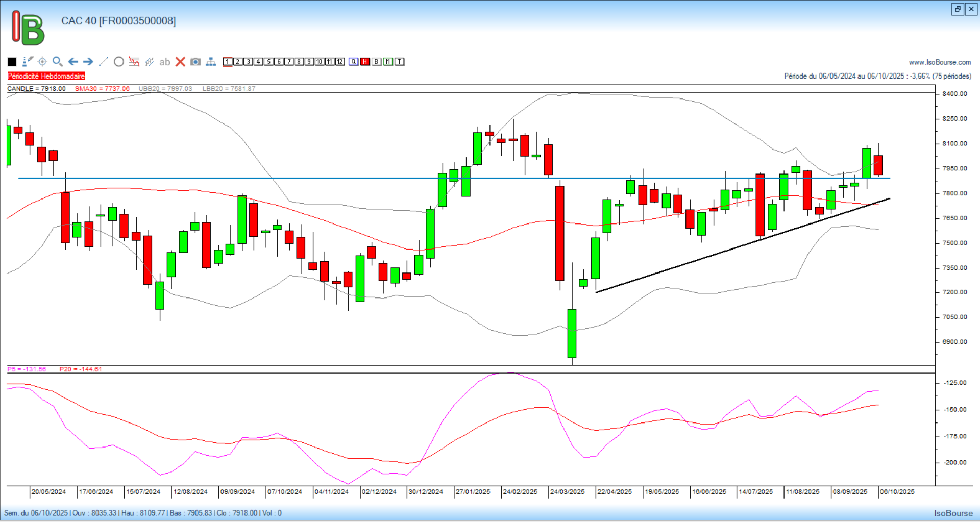
Task: Switch to quarterly 'Q' periodicity
Action: [x=353, y=62]
